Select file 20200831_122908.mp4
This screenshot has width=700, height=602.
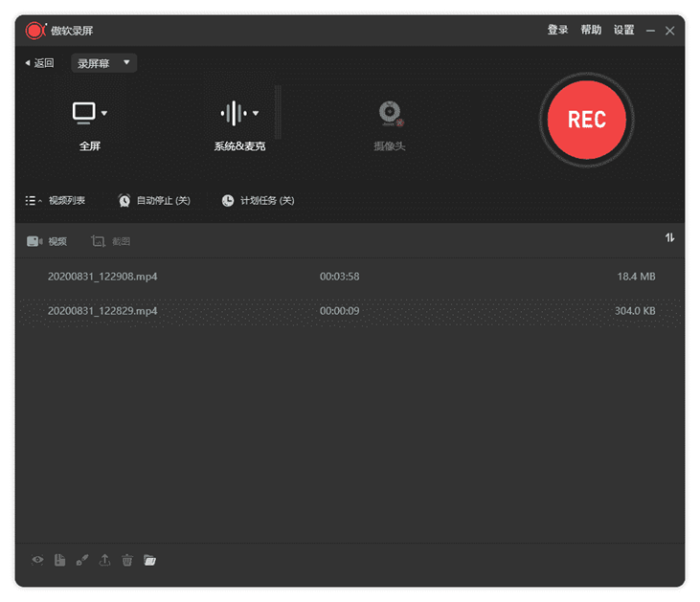click(350, 277)
